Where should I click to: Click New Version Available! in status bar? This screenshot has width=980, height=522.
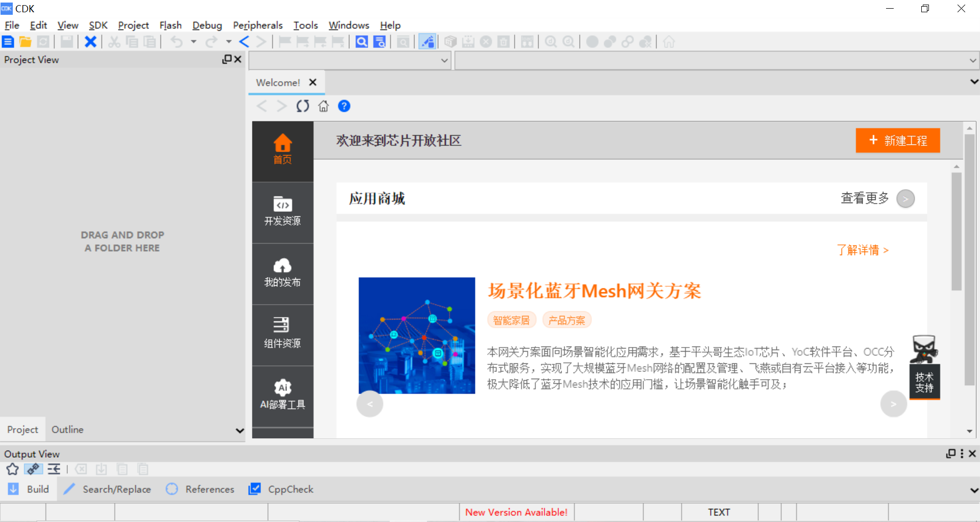pos(516,512)
